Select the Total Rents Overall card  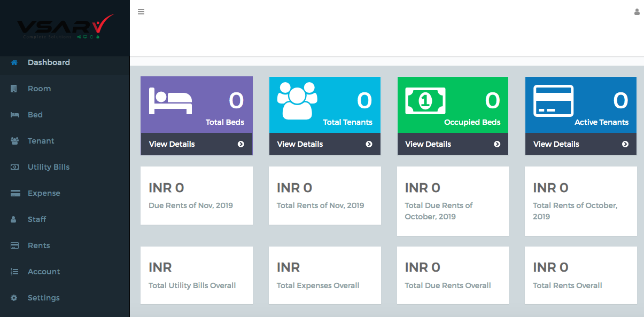coord(580,275)
